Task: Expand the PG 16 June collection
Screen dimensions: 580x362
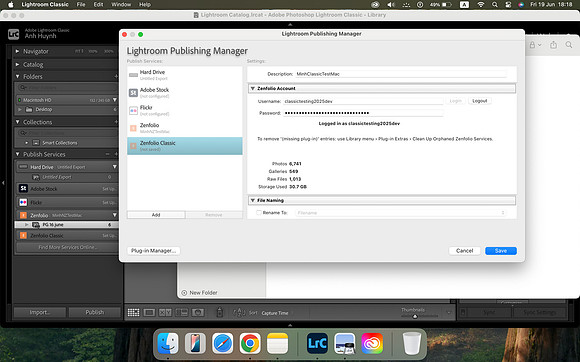Action: [x=26, y=224]
